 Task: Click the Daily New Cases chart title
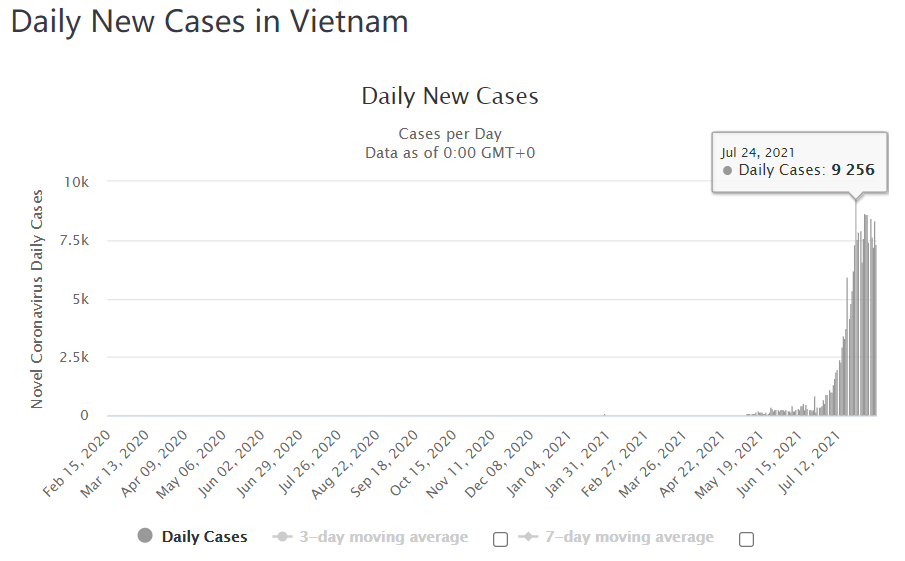(x=450, y=97)
